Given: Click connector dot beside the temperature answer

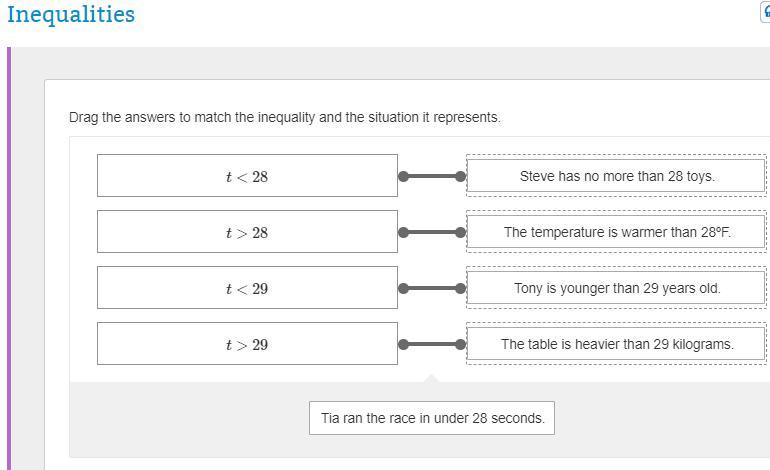Looking at the screenshot, I should click(x=461, y=233).
